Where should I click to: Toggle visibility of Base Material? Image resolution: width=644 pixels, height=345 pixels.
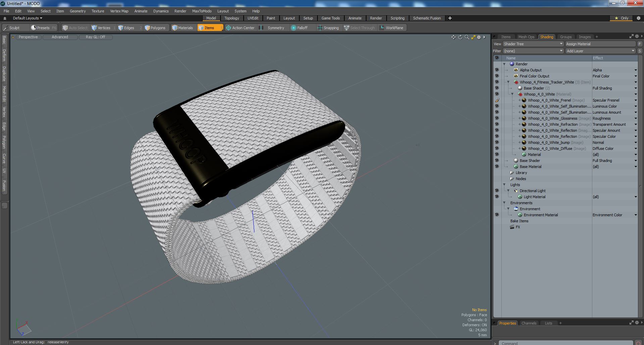497,167
